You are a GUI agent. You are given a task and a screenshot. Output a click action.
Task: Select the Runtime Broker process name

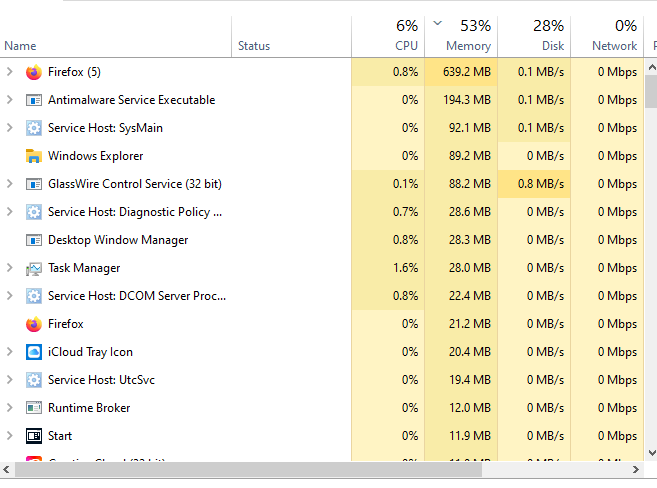click(x=89, y=408)
